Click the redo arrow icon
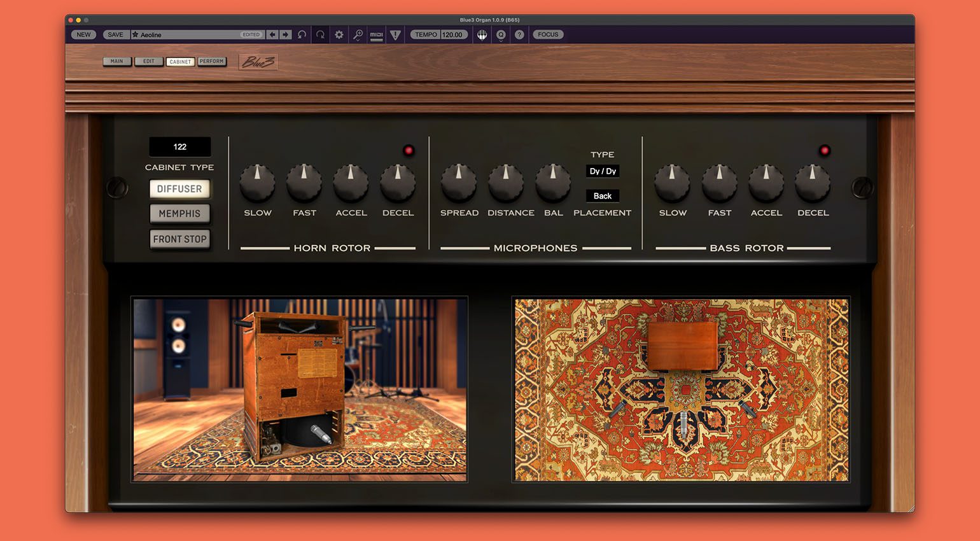Viewport: 980px width, 541px height. [320, 34]
